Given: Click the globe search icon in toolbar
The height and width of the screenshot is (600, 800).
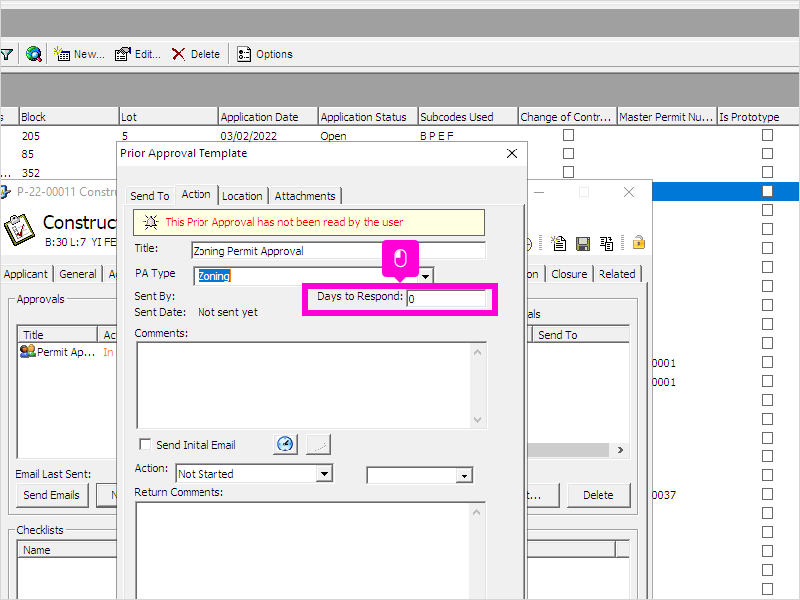Looking at the screenshot, I should [x=34, y=54].
